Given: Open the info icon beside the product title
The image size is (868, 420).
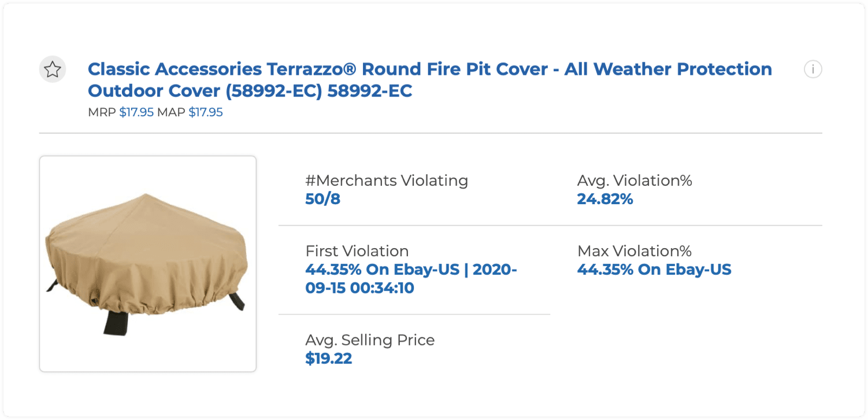Looking at the screenshot, I should (813, 69).
